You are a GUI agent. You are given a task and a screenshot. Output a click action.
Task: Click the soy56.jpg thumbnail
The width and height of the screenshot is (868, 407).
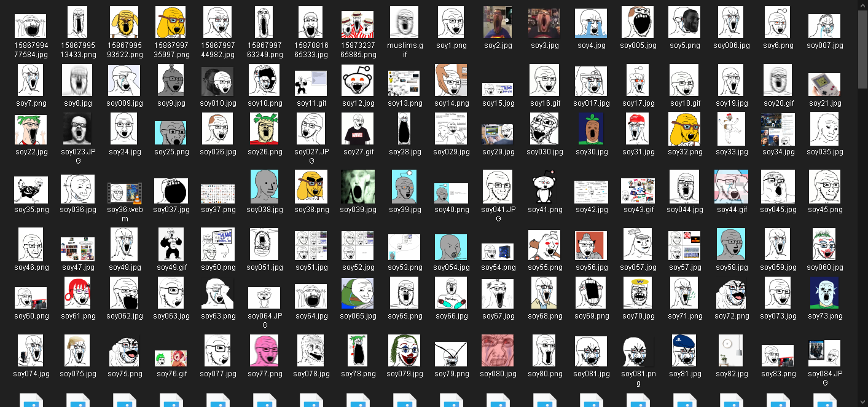(x=591, y=245)
